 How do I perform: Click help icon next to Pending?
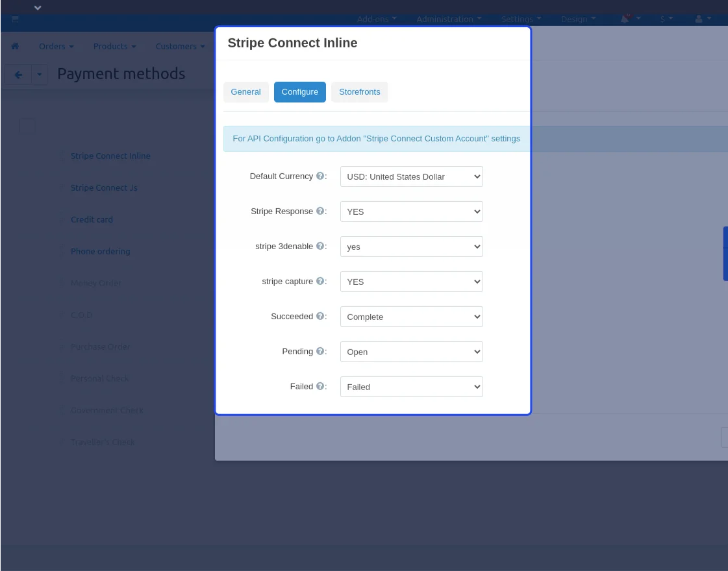[x=320, y=350]
